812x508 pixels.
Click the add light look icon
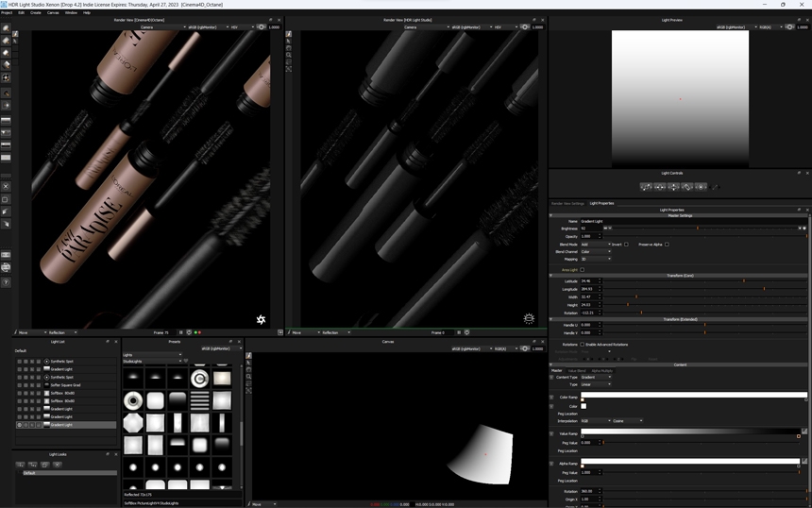(x=20, y=465)
